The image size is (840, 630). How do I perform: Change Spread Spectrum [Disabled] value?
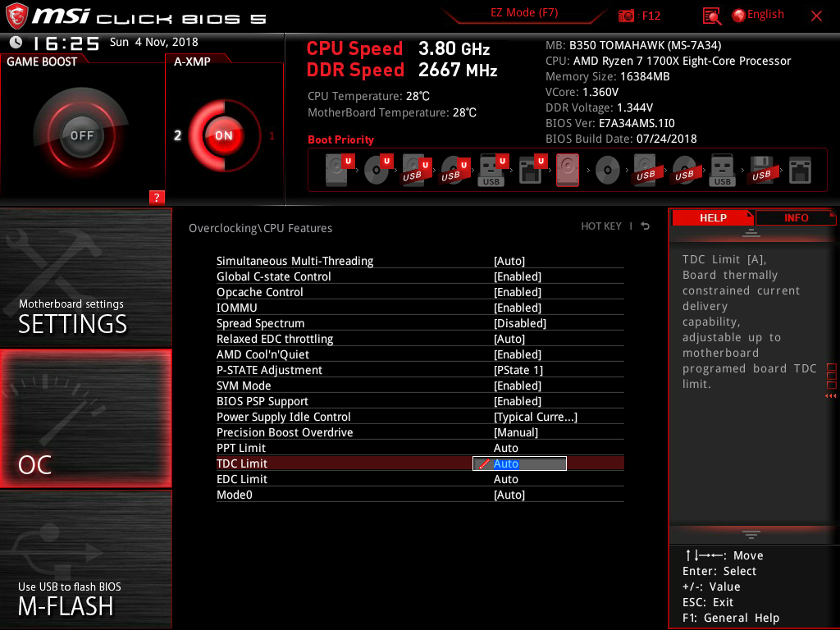click(519, 323)
